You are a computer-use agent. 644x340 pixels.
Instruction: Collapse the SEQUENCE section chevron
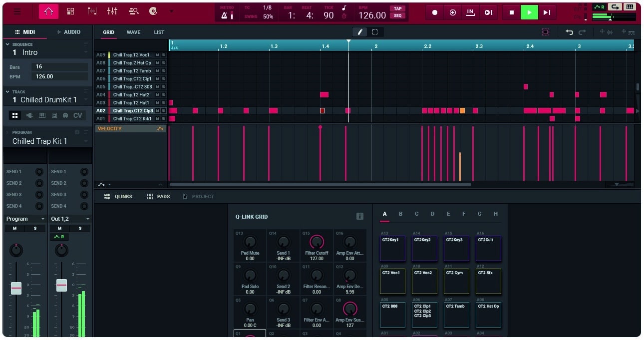pos(7,44)
